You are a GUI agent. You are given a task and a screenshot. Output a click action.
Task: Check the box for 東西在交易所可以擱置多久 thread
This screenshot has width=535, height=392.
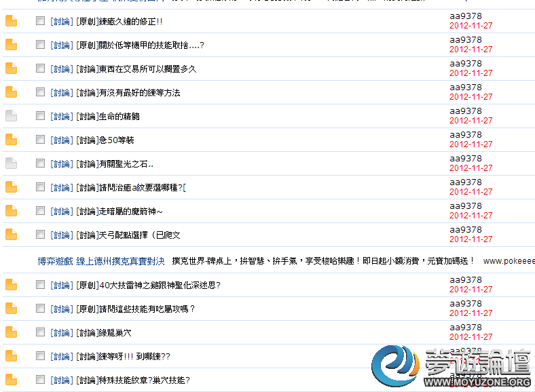(40, 68)
